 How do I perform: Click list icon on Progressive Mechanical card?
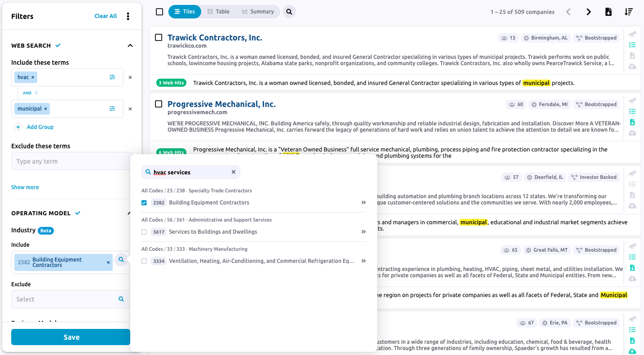click(x=632, y=111)
